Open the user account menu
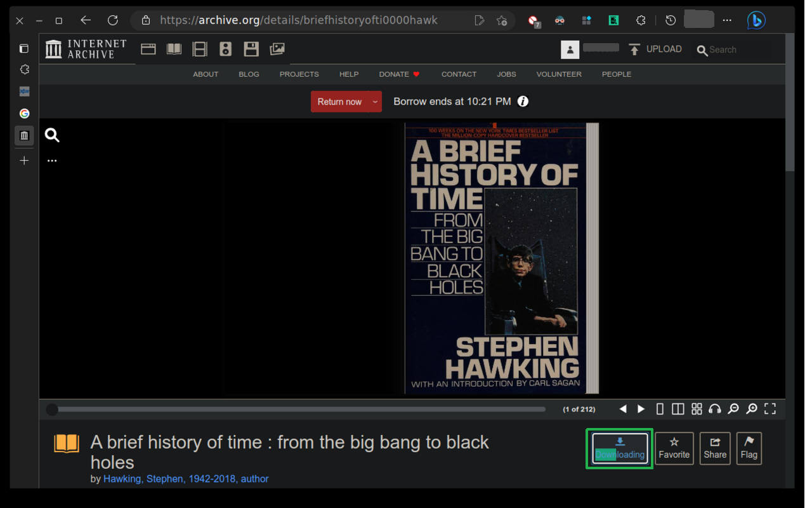 570,50
